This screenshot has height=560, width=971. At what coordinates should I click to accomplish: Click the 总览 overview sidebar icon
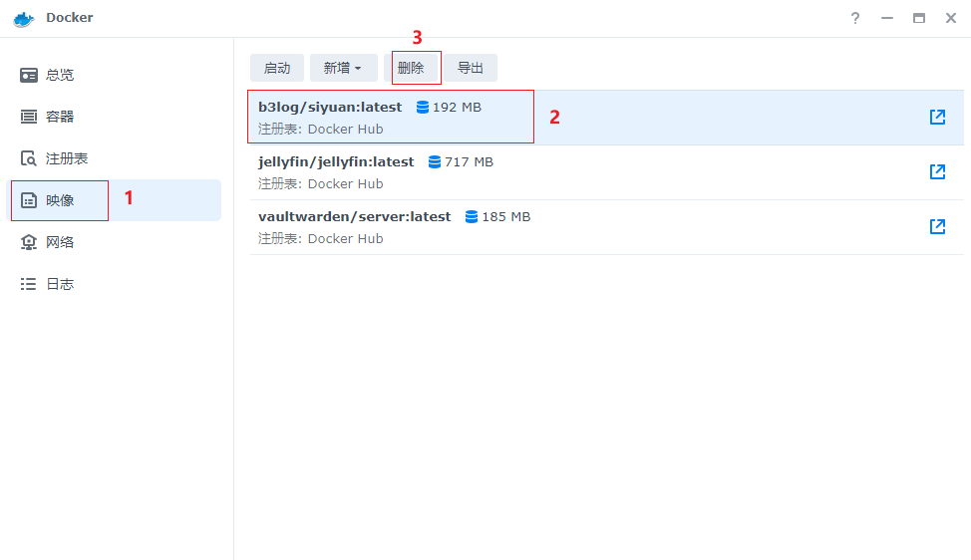point(29,75)
